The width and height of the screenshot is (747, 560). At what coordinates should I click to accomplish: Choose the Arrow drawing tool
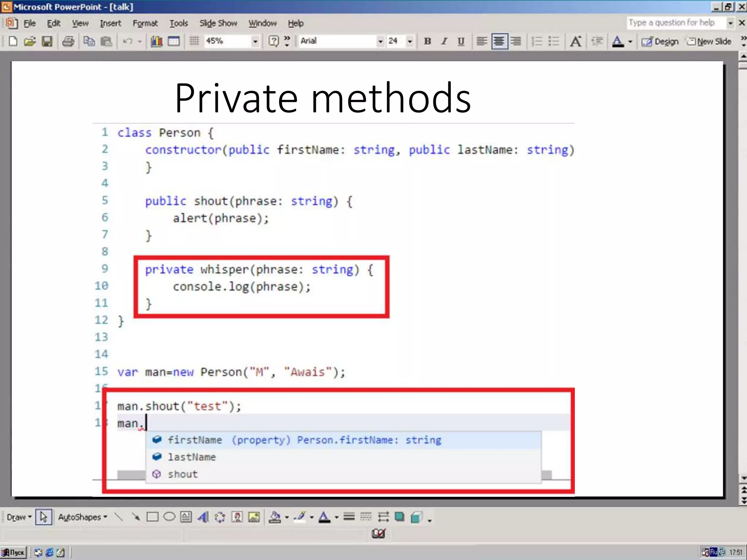(136, 517)
